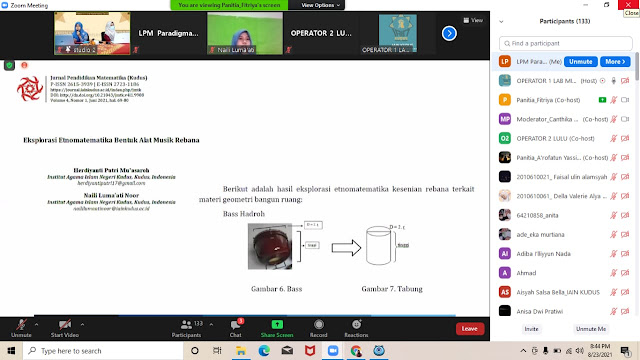Screen dimensions: 640x360
Task: Click the blue Unmute button for LPM Para
Action: click(581, 62)
